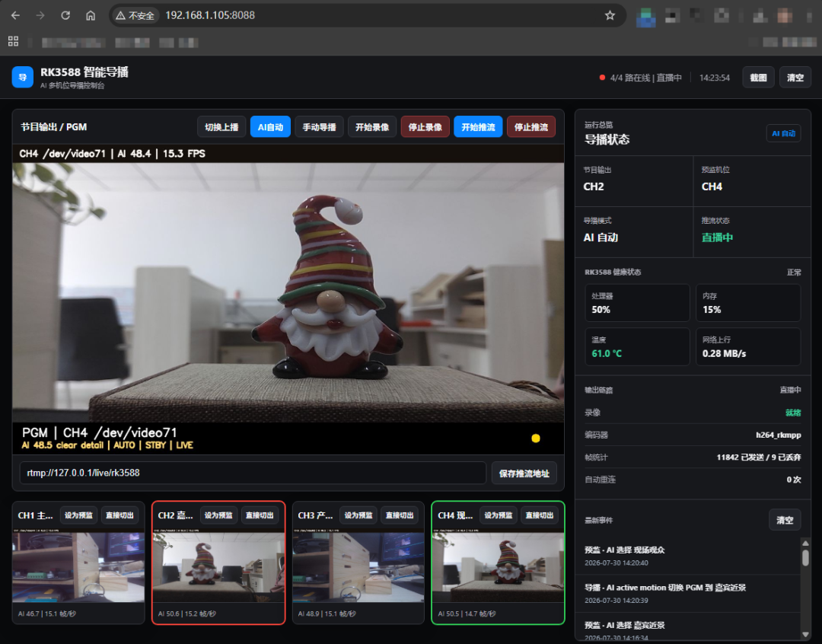This screenshot has width=822, height=644.
Task: Switch to 手动导播 manual mode
Action: point(319,127)
